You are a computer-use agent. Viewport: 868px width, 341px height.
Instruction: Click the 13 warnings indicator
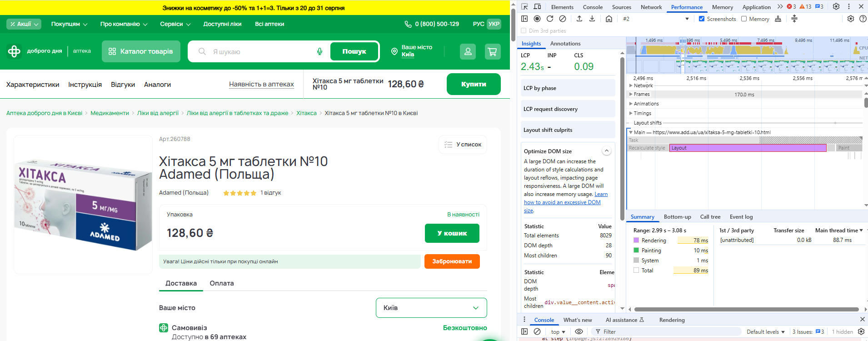coord(805,7)
